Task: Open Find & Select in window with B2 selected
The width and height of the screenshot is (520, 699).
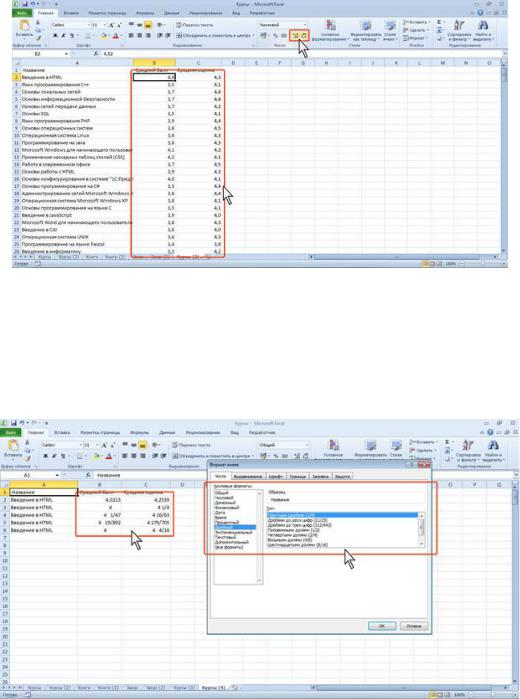Action: pos(483,30)
